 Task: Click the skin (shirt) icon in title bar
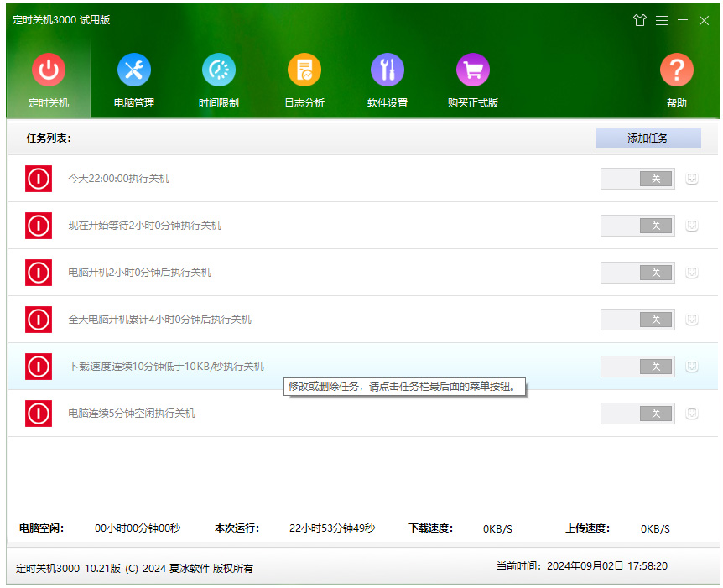tap(639, 20)
